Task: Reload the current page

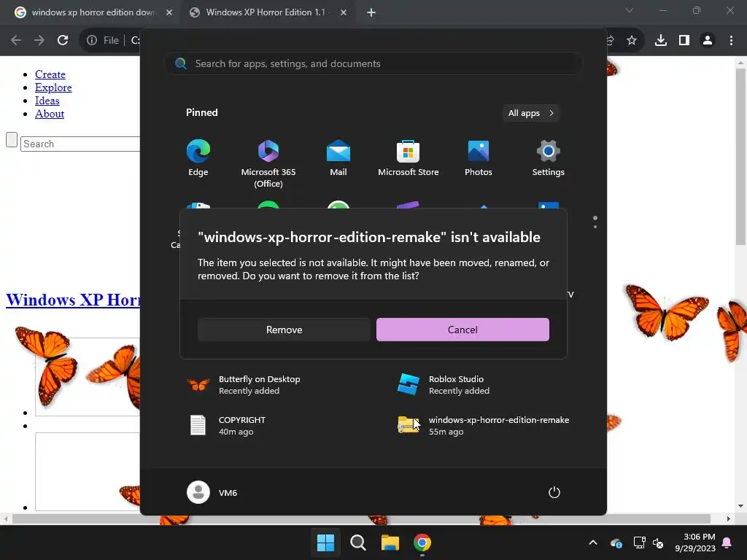Action: [x=63, y=40]
